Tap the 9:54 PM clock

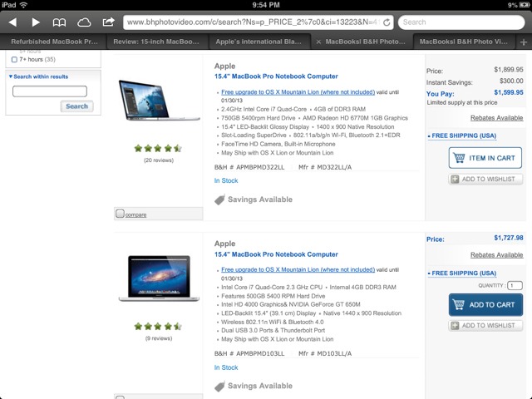(266, 5)
